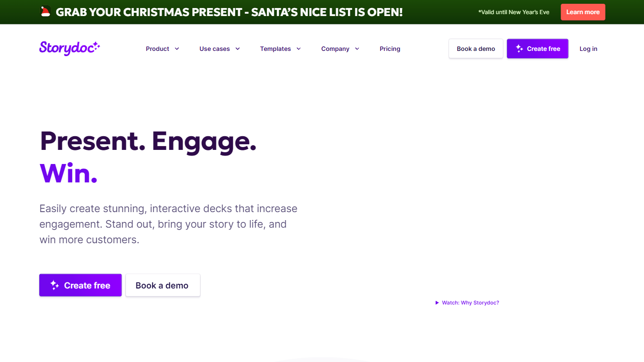Click sparkle icon on hero Create free button
Viewport: 644px width, 362px height.
(55, 285)
